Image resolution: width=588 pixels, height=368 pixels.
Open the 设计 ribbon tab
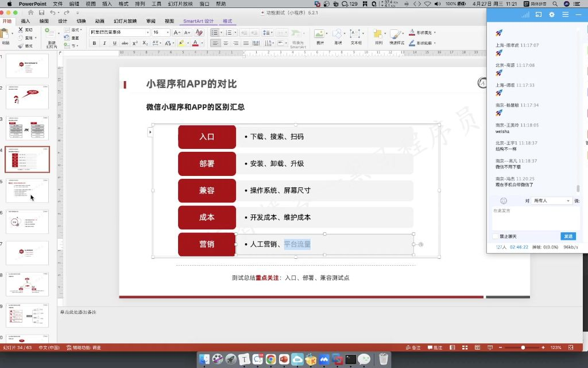coord(62,21)
